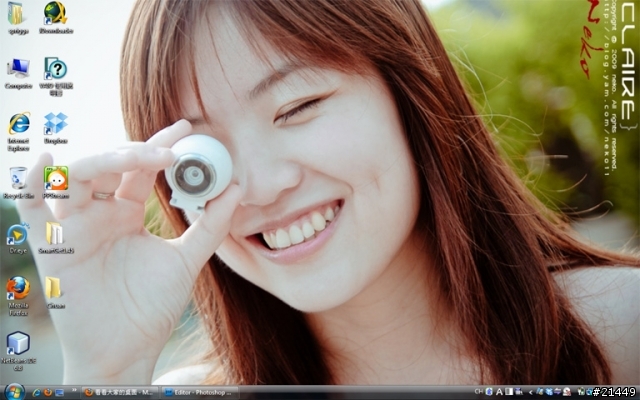Viewport: 640px width, 400px height.
Task: Click Firefox icon in Quick Launch bar
Action: (x=48, y=393)
